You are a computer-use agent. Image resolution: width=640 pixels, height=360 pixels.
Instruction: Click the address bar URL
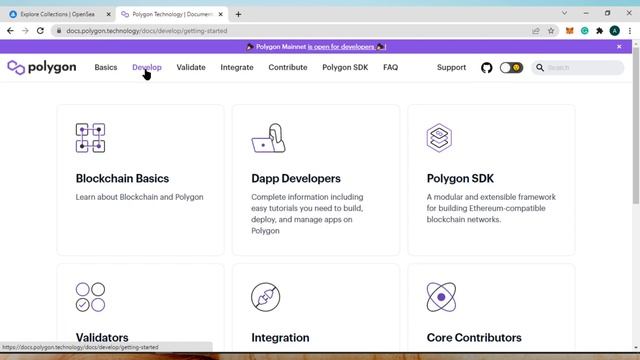point(147,31)
